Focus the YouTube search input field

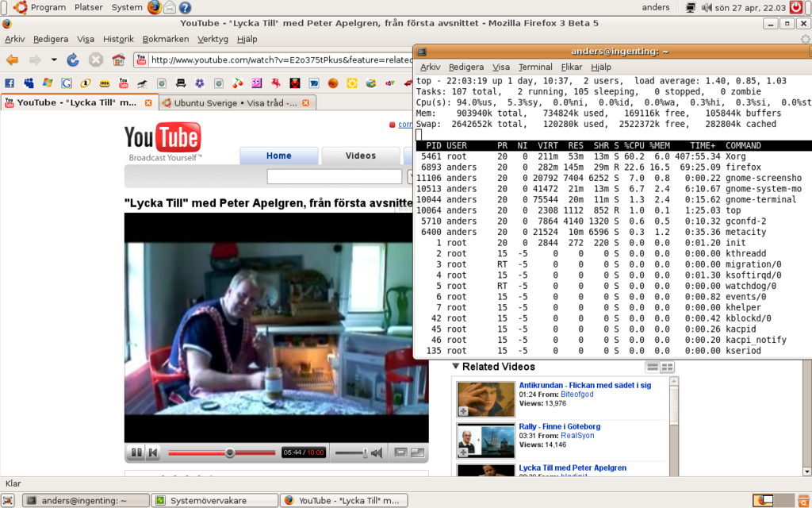[x=335, y=177]
